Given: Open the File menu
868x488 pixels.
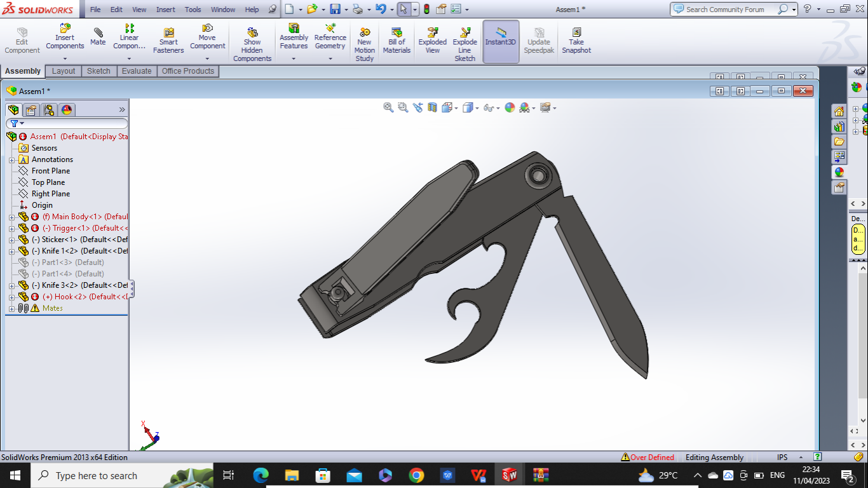Looking at the screenshot, I should (95, 10).
